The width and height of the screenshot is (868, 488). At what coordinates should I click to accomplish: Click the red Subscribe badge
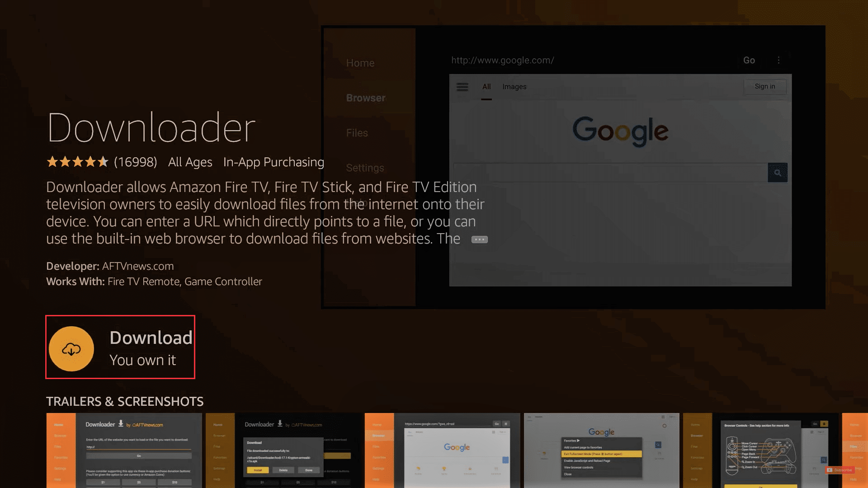(x=840, y=470)
